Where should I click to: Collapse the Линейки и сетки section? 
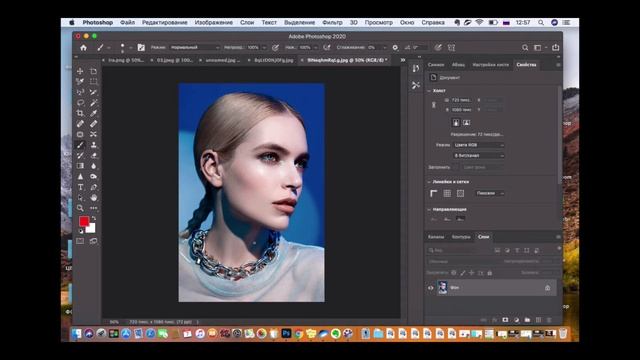(x=429, y=182)
